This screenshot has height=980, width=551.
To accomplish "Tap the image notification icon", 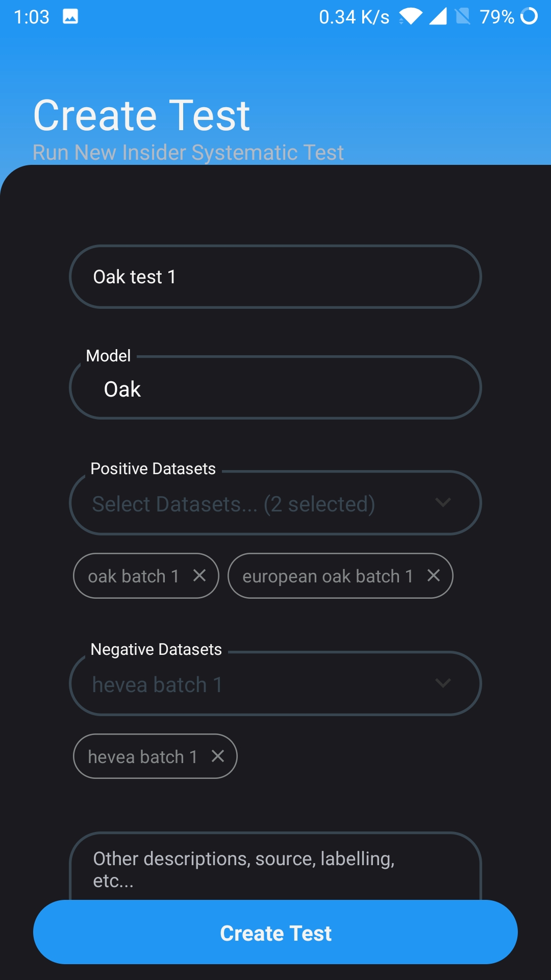I will click(x=70, y=17).
